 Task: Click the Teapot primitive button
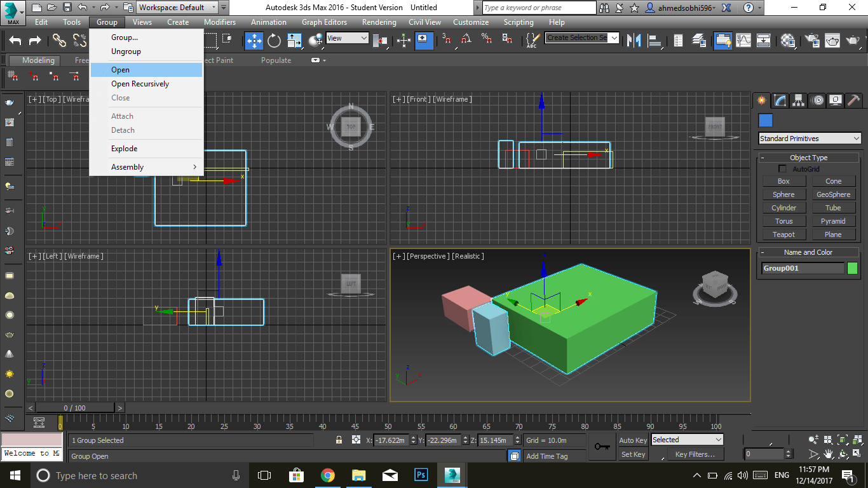(783, 234)
